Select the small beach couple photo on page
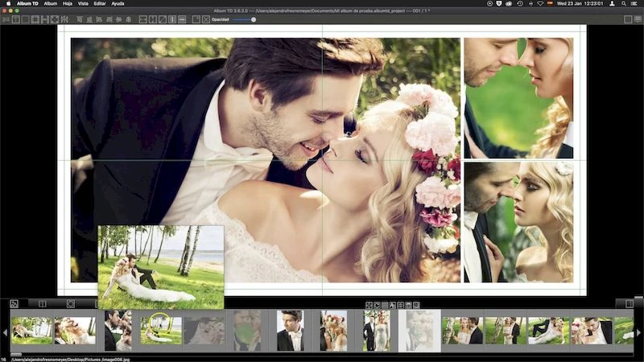644x362 pixels. pos(161,266)
